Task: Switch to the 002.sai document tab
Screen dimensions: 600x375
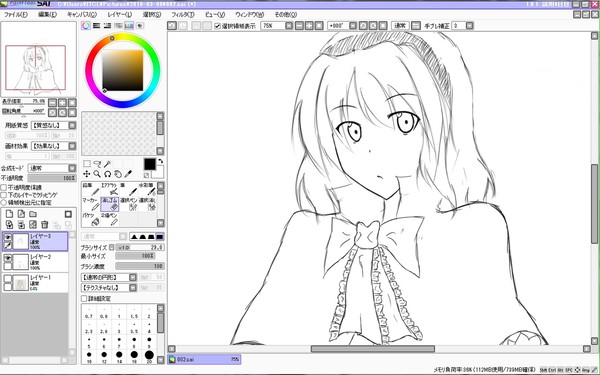Action: pos(204,359)
